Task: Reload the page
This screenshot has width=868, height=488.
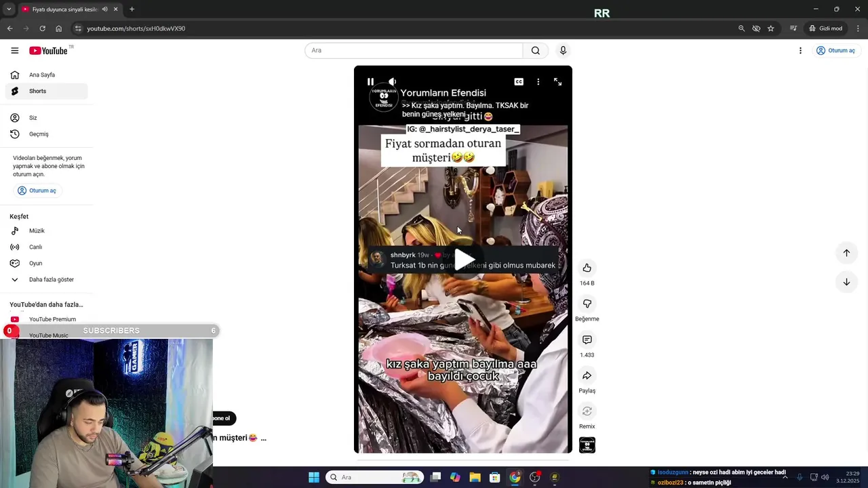Action: (x=42, y=28)
